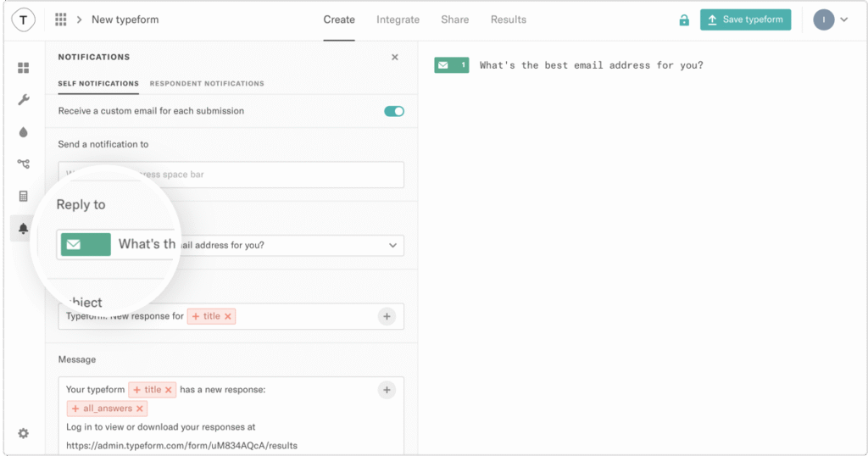Click the apps grid icon near breadcrumb

pyautogui.click(x=60, y=19)
